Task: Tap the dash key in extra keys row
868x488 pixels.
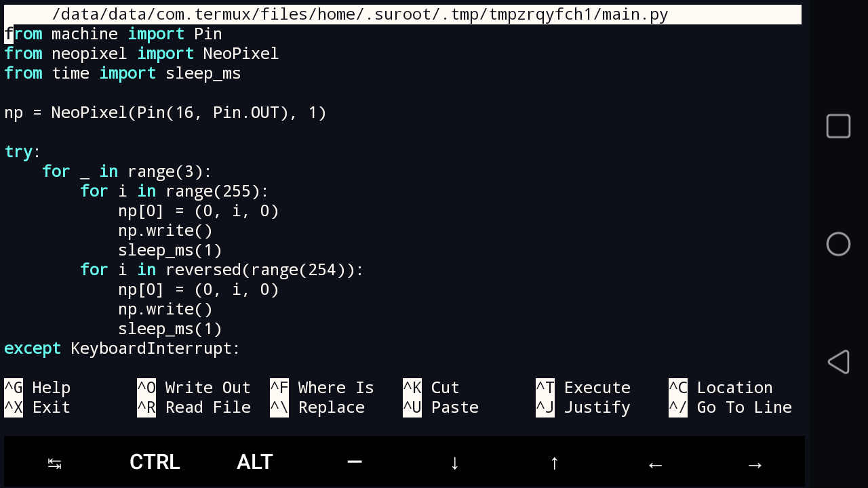Action: (355, 462)
